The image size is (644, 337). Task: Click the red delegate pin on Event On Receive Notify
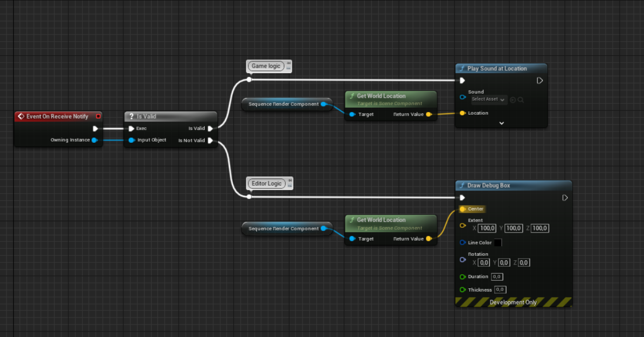click(x=98, y=116)
